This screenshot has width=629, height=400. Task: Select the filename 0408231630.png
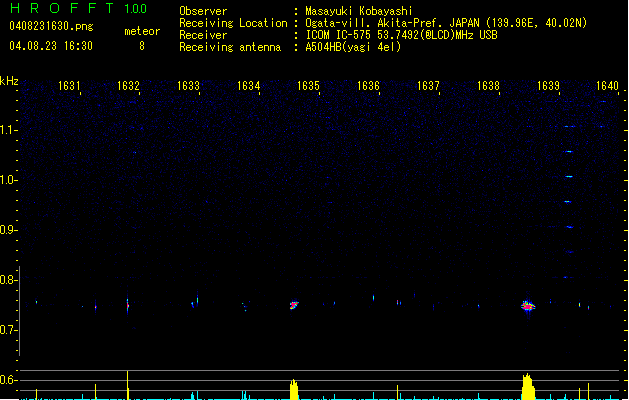[x=51, y=26]
